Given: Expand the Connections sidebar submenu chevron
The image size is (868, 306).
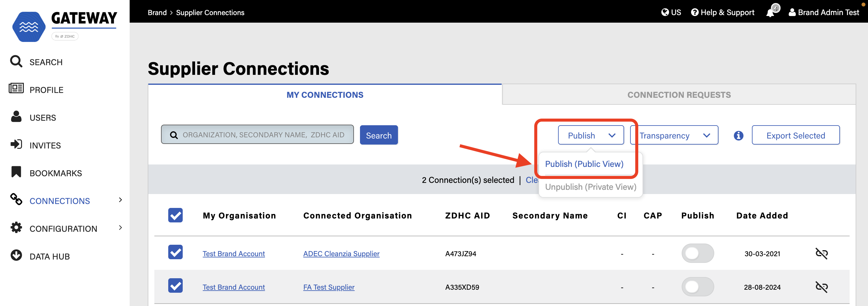Looking at the screenshot, I should click(121, 200).
